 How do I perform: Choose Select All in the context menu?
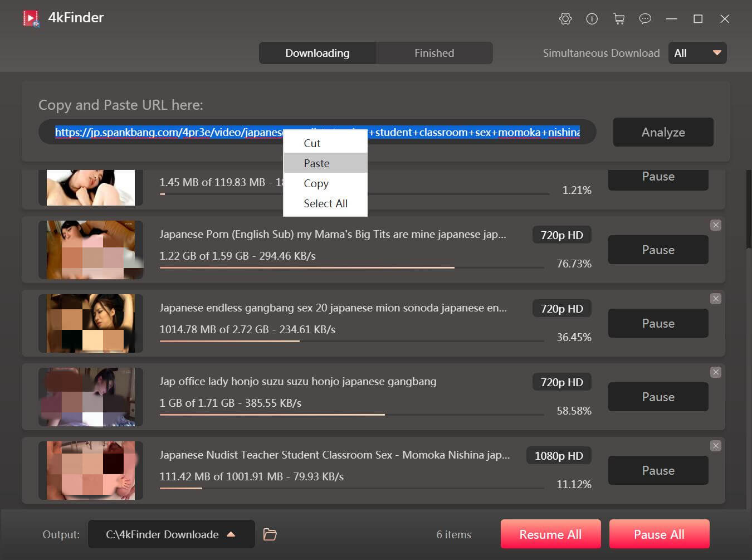coord(325,203)
